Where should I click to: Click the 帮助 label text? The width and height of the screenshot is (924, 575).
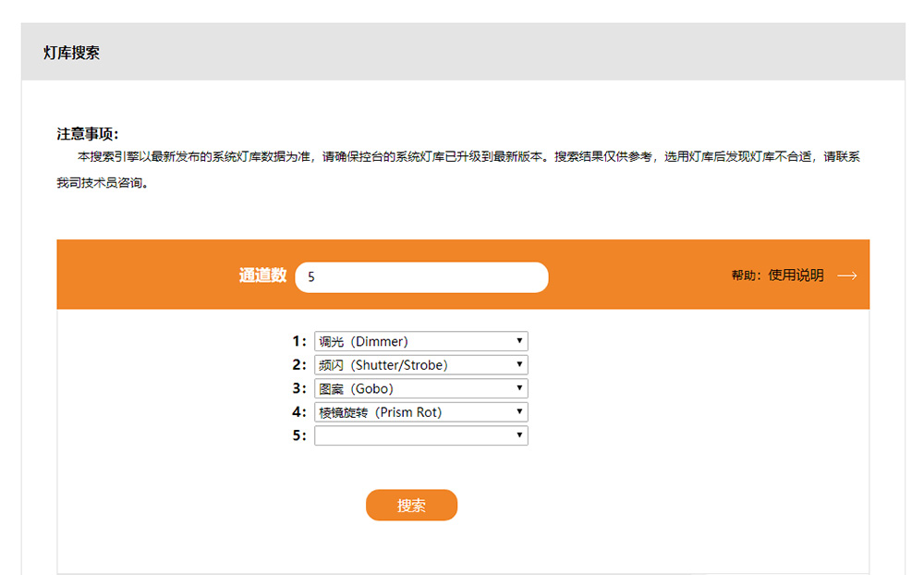point(746,275)
